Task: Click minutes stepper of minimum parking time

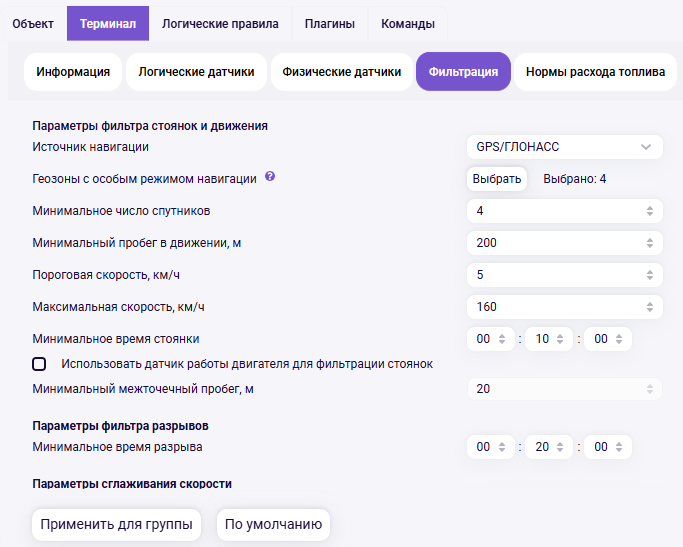Action: (x=560, y=339)
